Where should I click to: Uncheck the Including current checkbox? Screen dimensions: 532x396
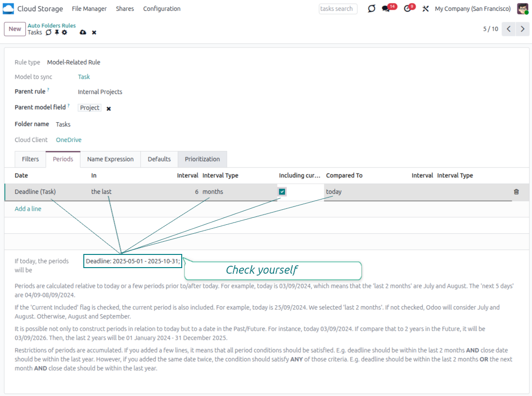click(x=282, y=192)
